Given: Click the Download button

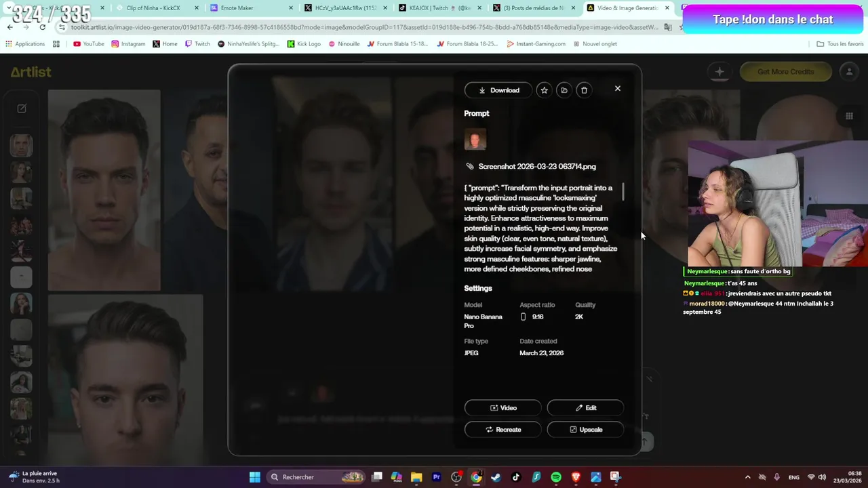Looking at the screenshot, I should [498, 90].
